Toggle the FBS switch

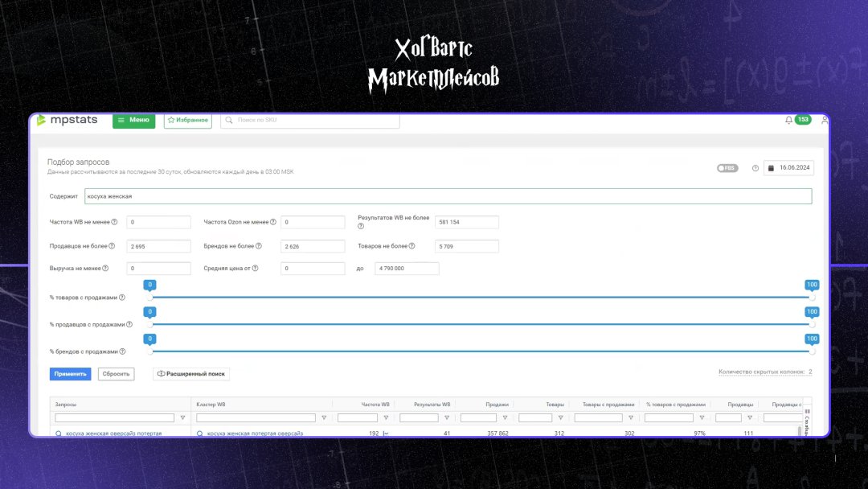coord(727,168)
